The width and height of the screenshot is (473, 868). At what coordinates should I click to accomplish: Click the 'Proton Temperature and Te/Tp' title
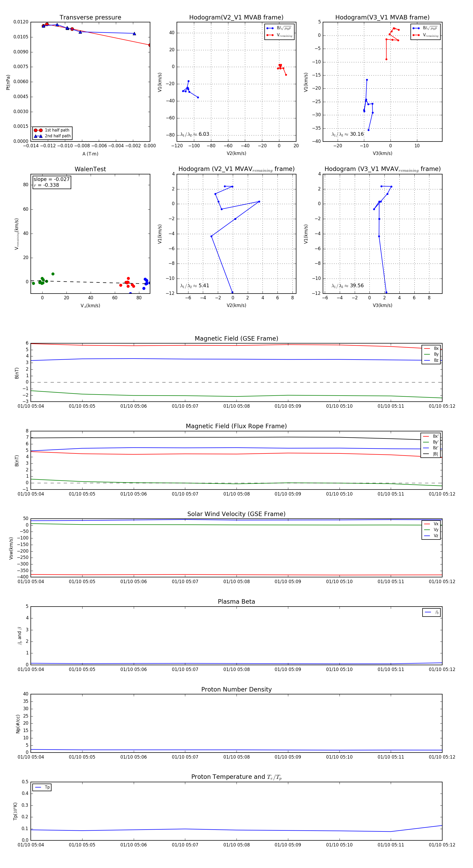[236, 777]
